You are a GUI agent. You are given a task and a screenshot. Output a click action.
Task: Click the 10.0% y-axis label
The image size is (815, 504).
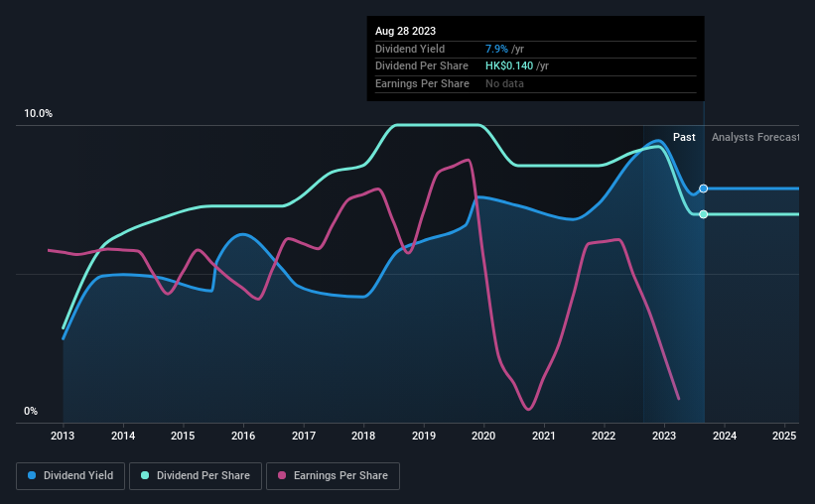click(39, 114)
